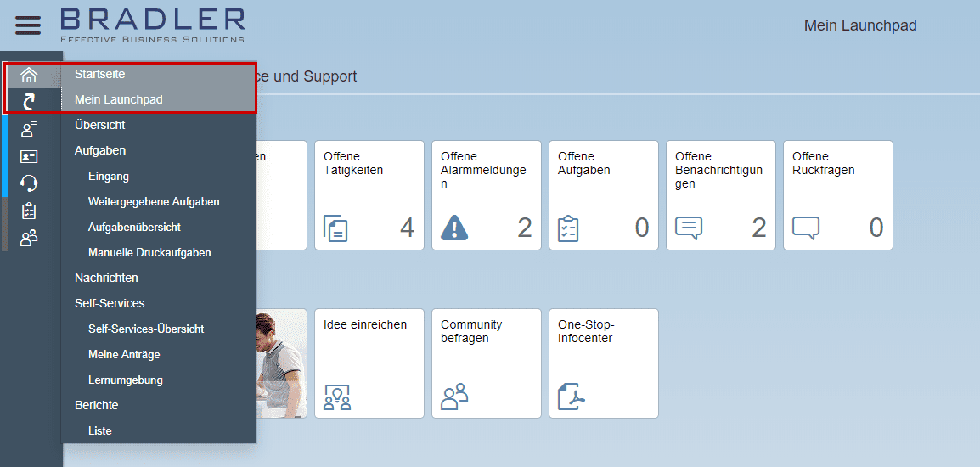Screen dimensions: 980x467
Task: Open Liste under Berichte
Action: point(159,430)
